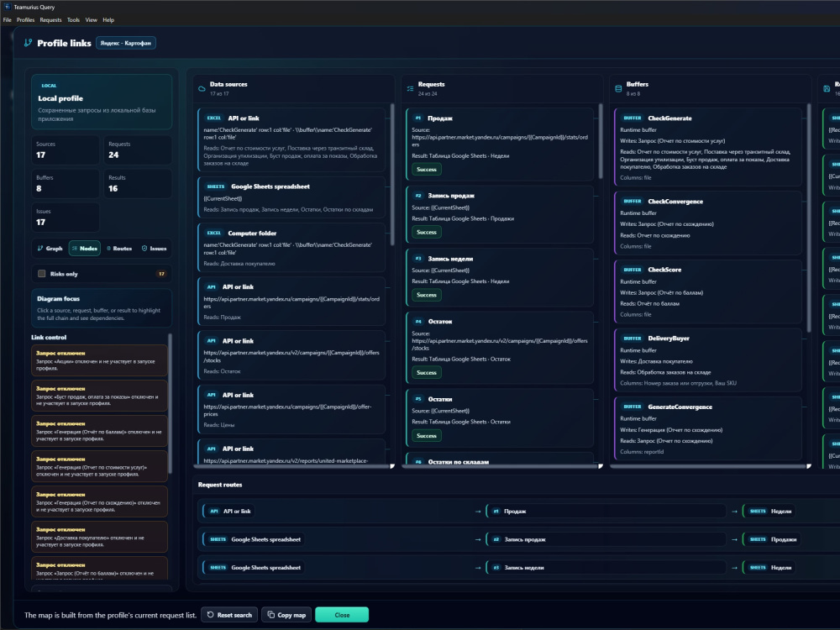This screenshot has height=630, width=840.
Task: Switch to the Issues view tab
Action: coord(154,248)
